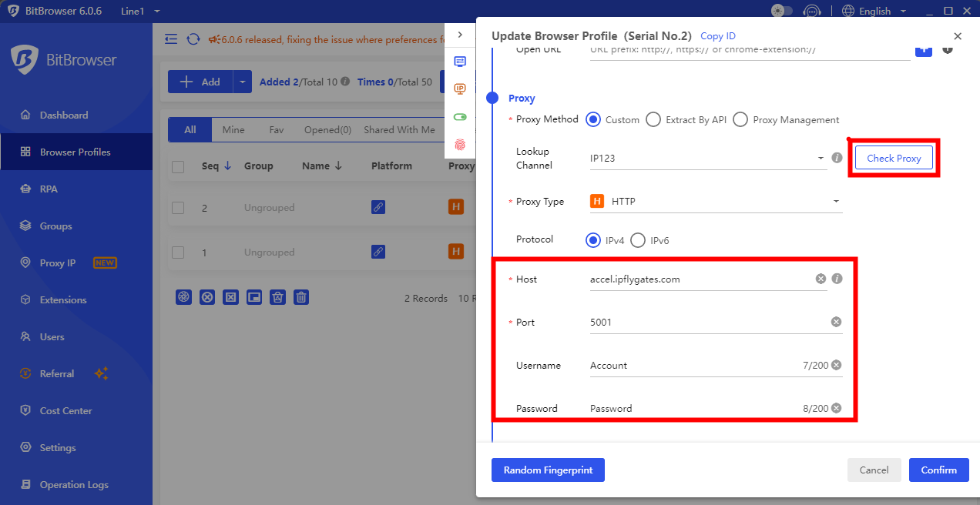980x505 pixels.
Task: Clear the Port field with its X icon
Action: pos(836,322)
